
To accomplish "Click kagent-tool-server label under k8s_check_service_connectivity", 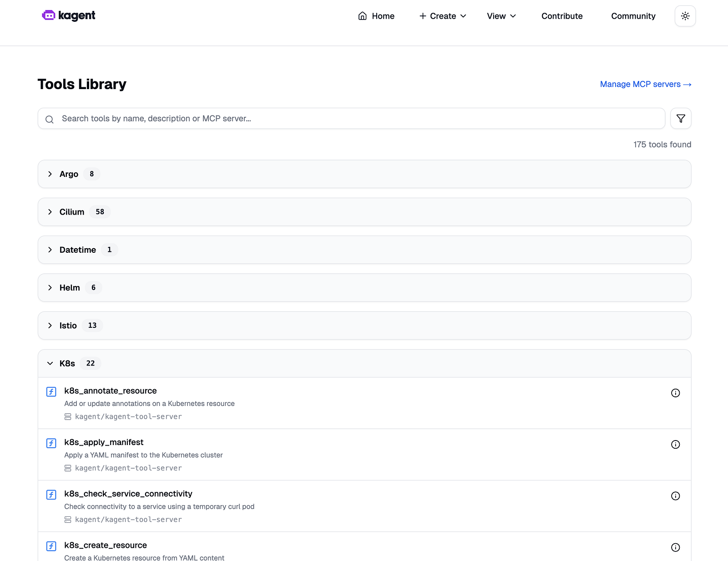I will point(128,519).
